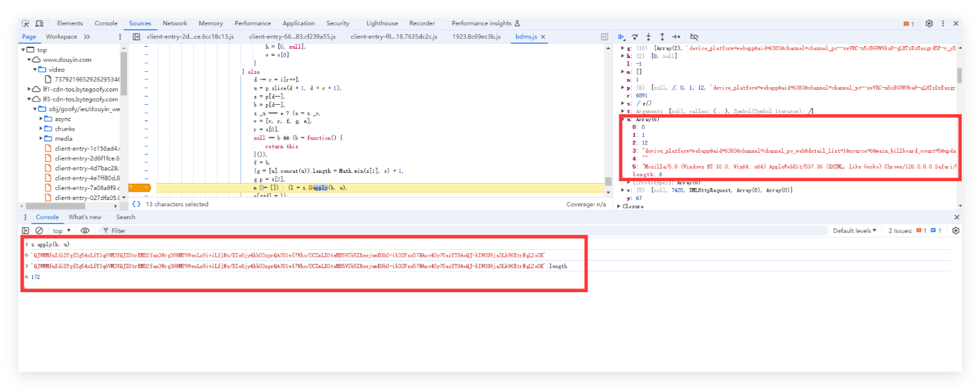Open Performance insights tab
This screenshot has height=390, width=980.
click(485, 23)
